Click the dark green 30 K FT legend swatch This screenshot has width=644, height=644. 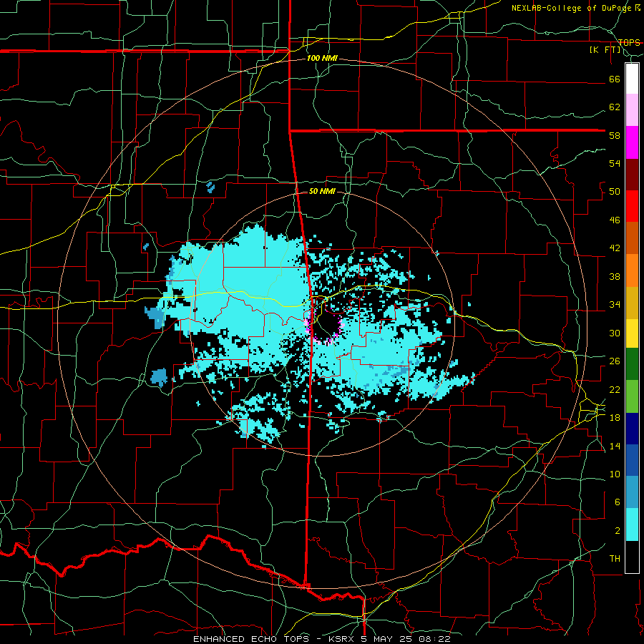click(632, 364)
